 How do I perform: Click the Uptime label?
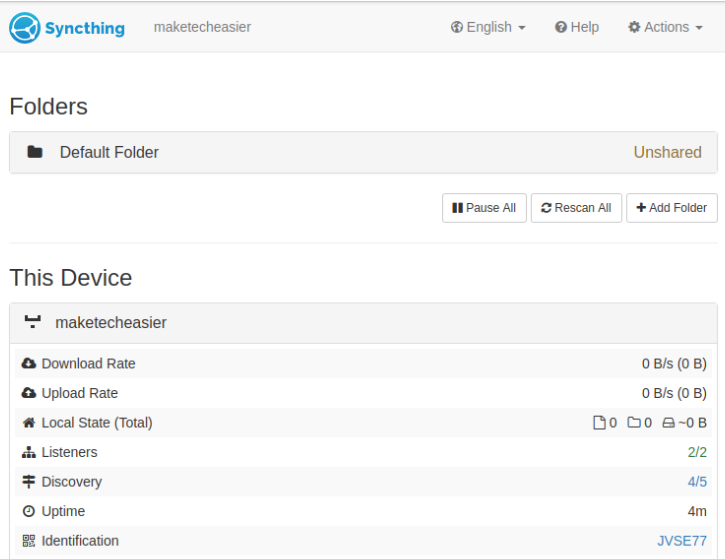(x=63, y=511)
